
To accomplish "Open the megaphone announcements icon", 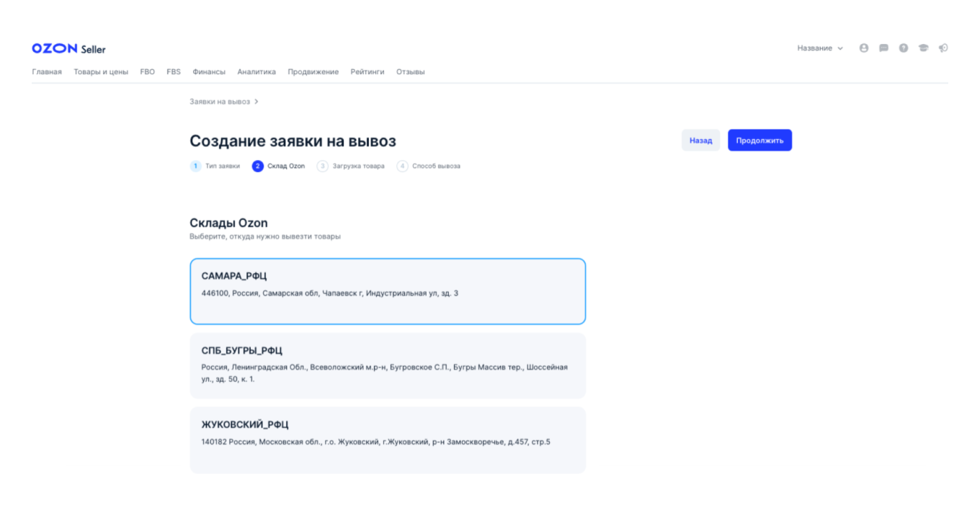I will (x=943, y=48).
